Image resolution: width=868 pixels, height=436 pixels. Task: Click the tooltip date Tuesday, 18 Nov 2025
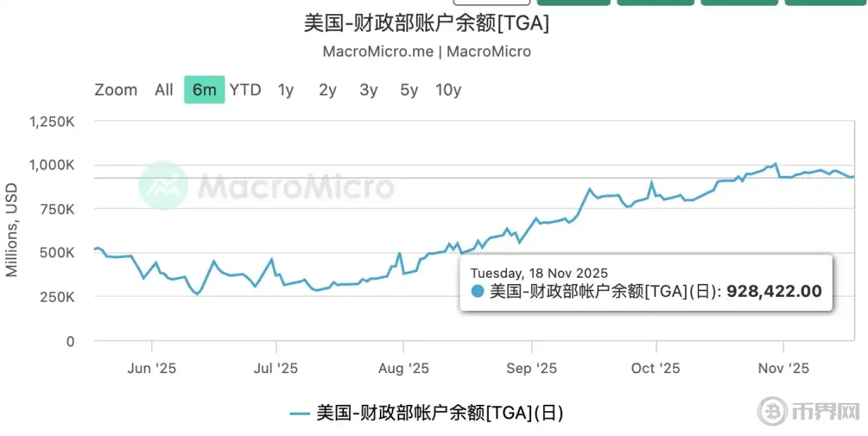[x=539, y=273]
